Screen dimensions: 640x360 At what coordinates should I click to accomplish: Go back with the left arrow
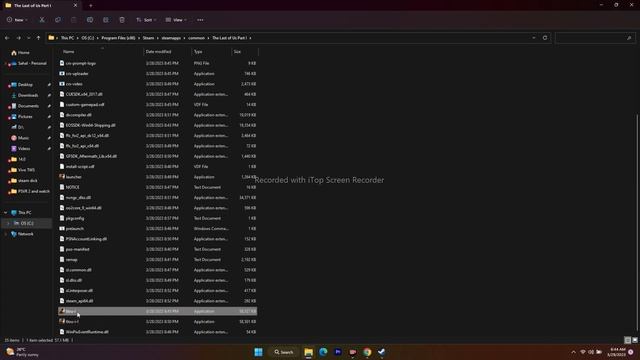(x=7, y=38)
